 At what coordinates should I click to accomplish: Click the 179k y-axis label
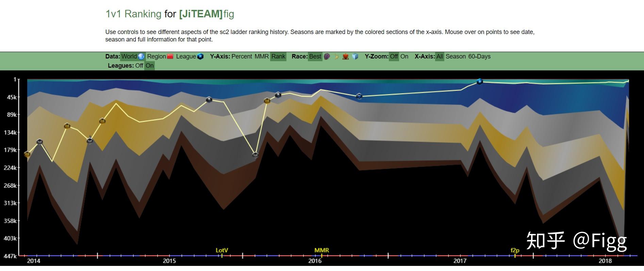tap(10, 150)
